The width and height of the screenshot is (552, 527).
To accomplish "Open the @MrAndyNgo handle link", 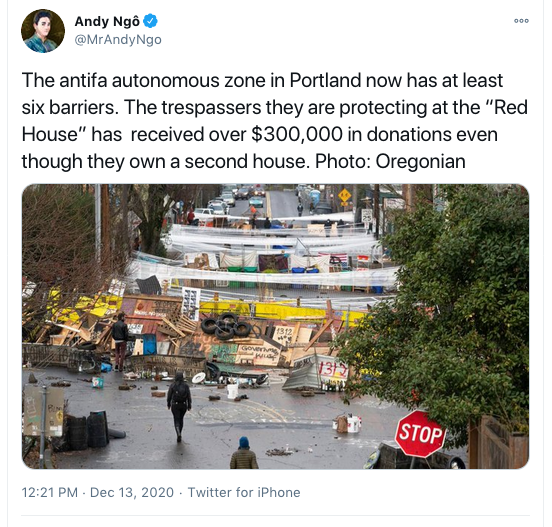I will 118,39.
